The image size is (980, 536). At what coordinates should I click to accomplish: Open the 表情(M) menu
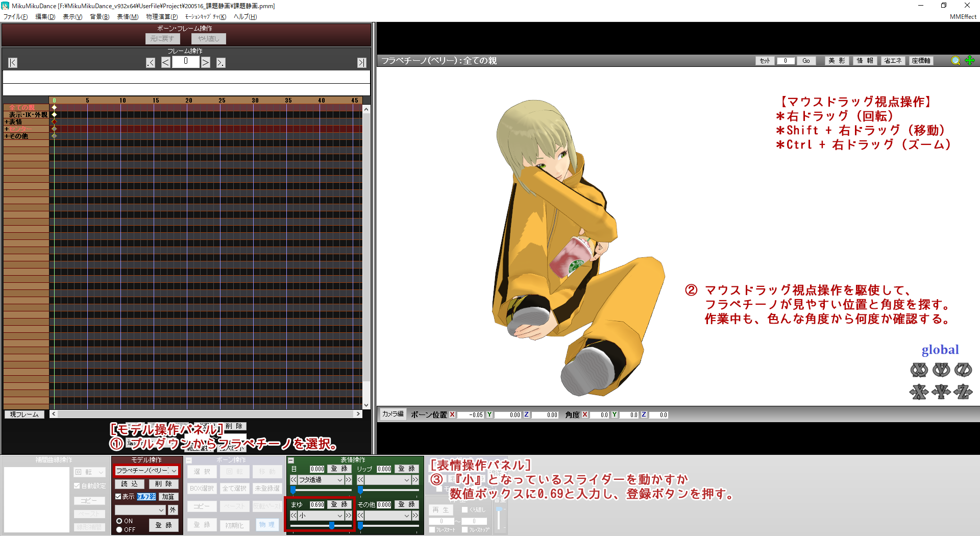(x=128, y=17)
